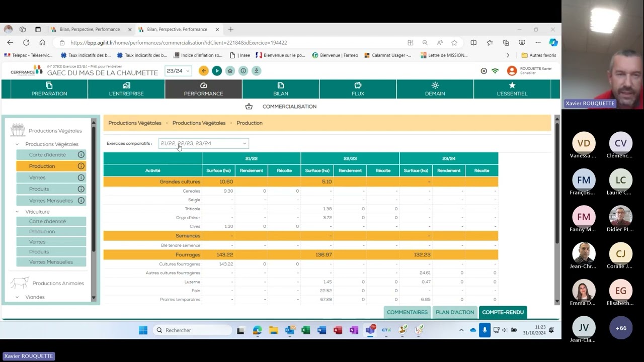Click browser refresh icon
Image resolution: width=644 pixels, height=362 pixels.
point(26,43)
